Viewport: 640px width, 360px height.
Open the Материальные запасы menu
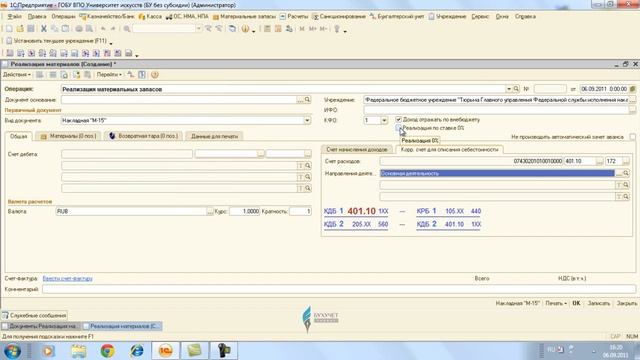244,16
